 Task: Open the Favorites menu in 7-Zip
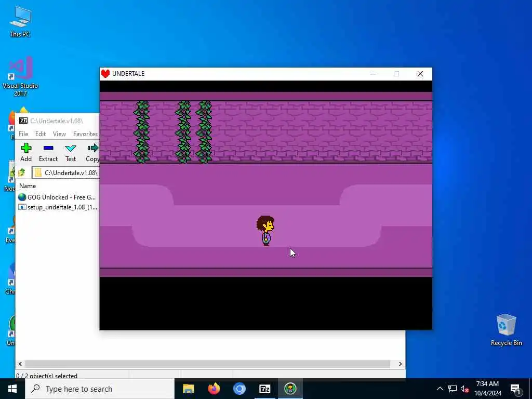[x=86, y=134]
